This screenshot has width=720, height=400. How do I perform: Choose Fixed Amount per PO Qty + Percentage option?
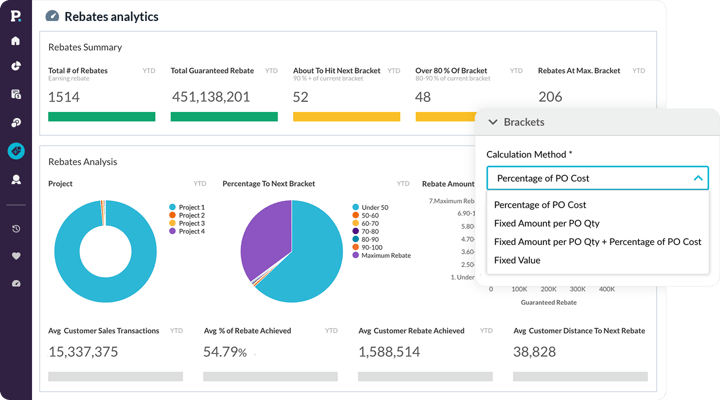(597, 242)
